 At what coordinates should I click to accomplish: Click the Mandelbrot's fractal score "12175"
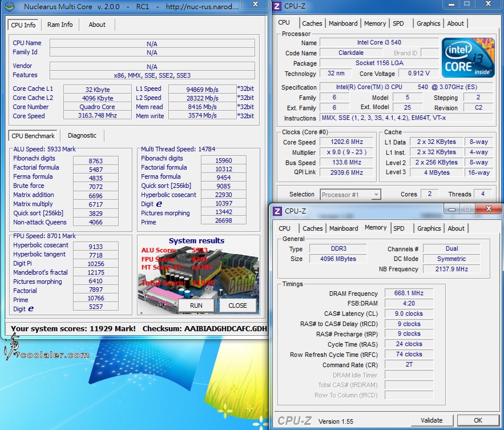click(96, 272)
